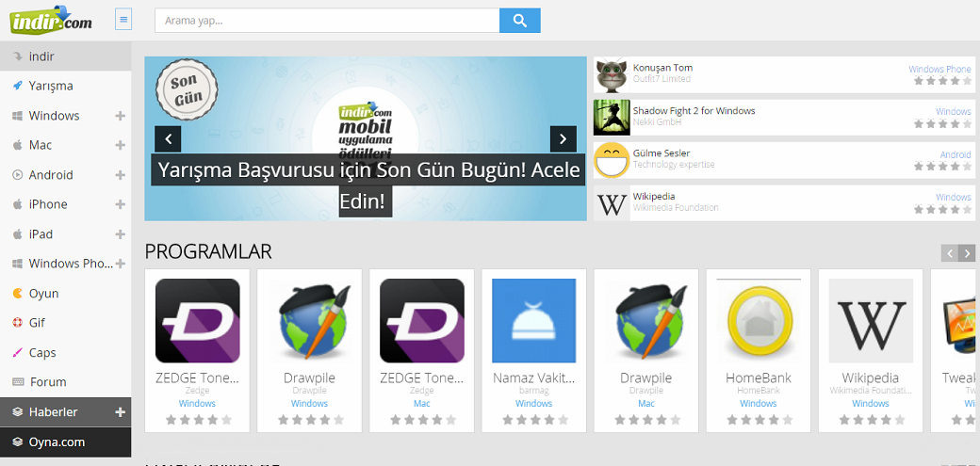This screenshot has width=980, height=466.
Task: Go to previous banner slide arrow
Action: (x=168, y=139)
